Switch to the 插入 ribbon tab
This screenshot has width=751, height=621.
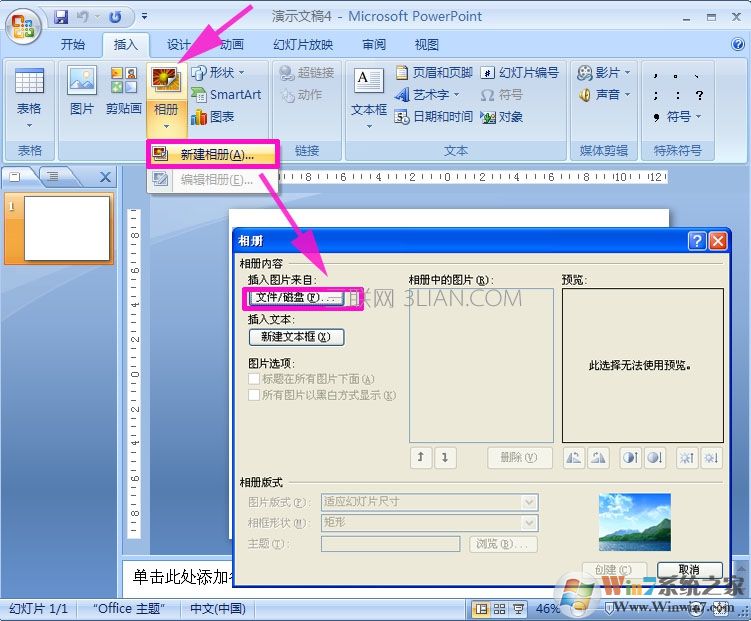click(125, 45)
